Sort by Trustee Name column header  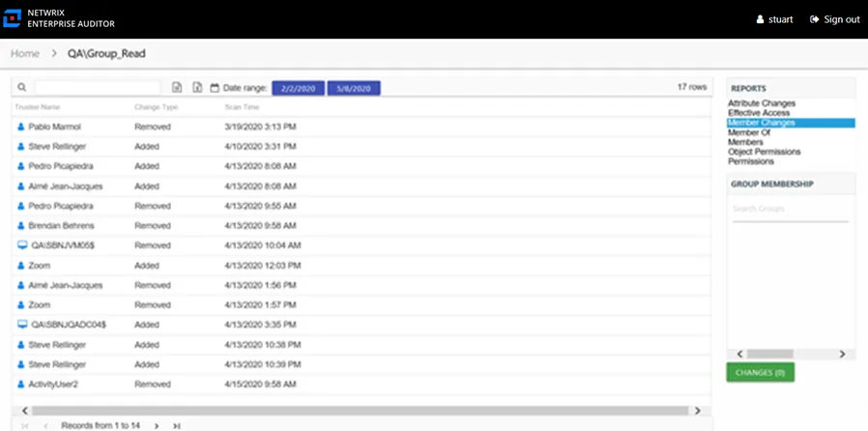point(38,106)
